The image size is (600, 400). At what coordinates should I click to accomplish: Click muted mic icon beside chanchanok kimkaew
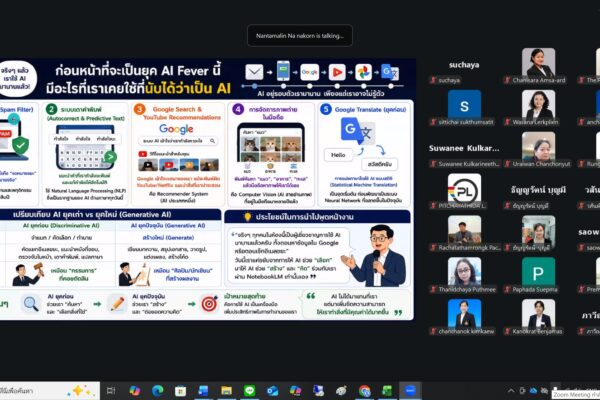[x=433, y=331]
